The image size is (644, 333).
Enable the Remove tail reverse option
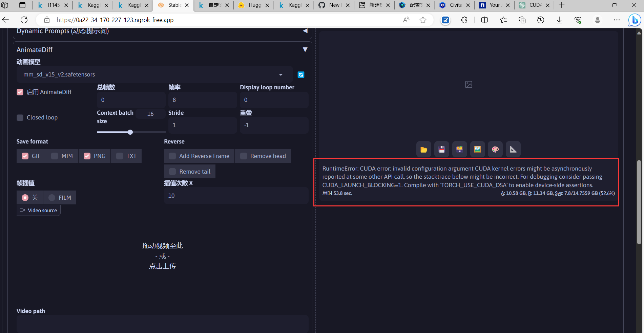click(x=172, y=171)
